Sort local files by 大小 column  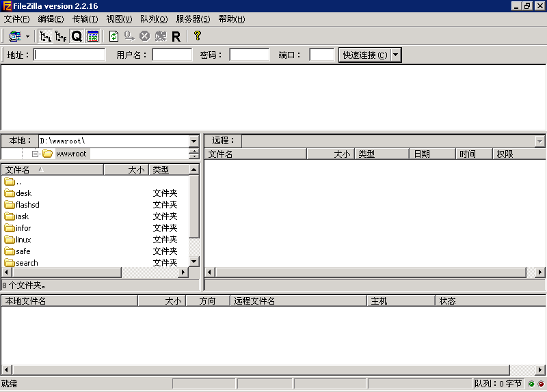(126, 169)
